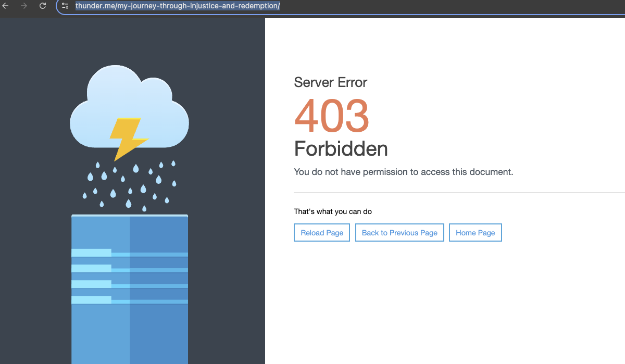Screen dimensions: 625x364
Task: Reload the page using the browser refresh icon
Action: tap(43, 6)
